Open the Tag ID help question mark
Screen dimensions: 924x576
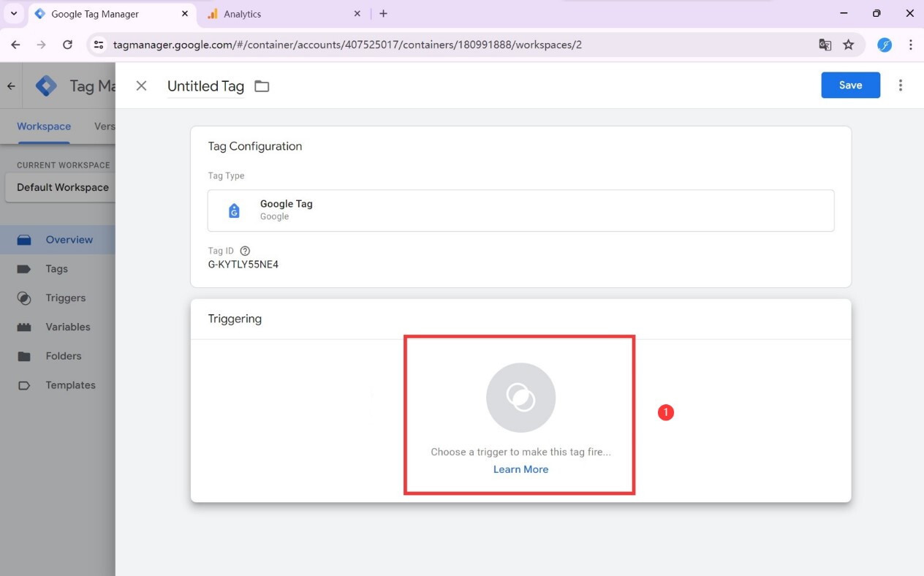point(245,251)
